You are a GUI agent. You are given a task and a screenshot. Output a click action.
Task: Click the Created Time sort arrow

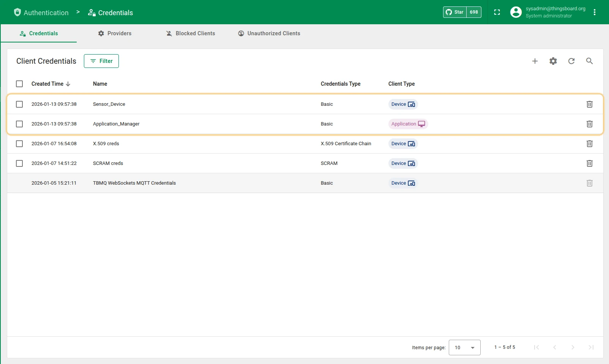(68, 84)
